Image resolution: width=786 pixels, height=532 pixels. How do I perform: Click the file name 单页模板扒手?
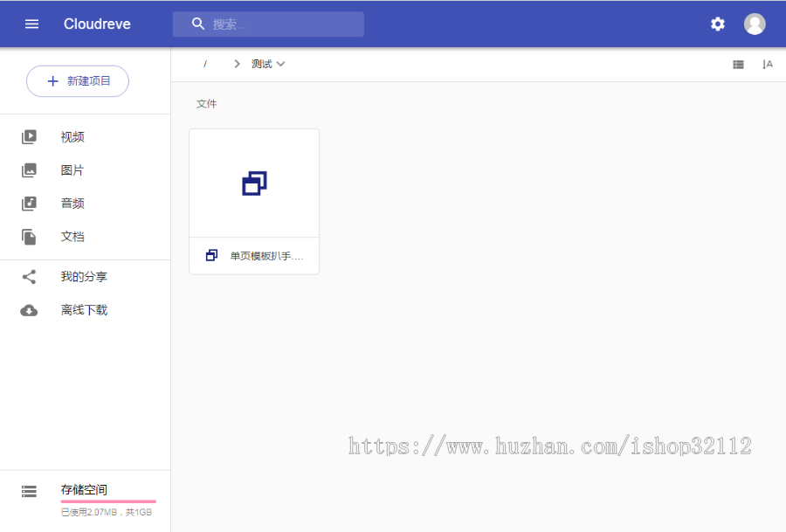coord(266,256)
